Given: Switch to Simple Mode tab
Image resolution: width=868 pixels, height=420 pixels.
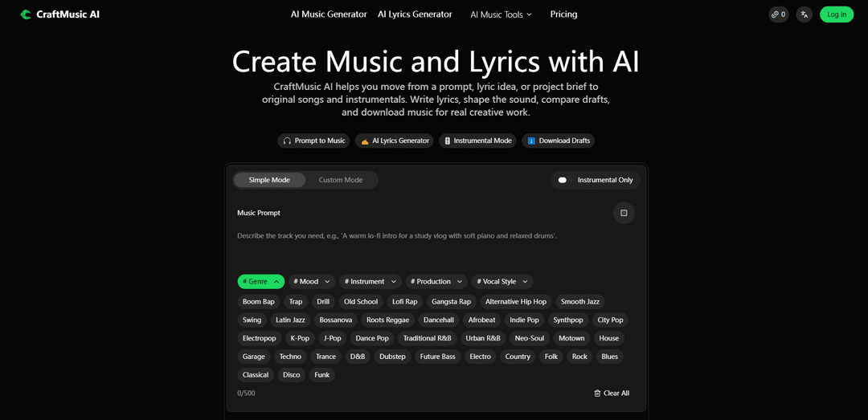Looking at the screenshot, I should coord(269,180).
